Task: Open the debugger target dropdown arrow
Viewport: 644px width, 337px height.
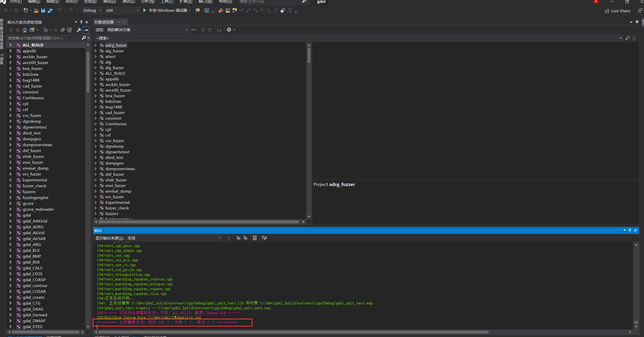Action: [190, 10]
